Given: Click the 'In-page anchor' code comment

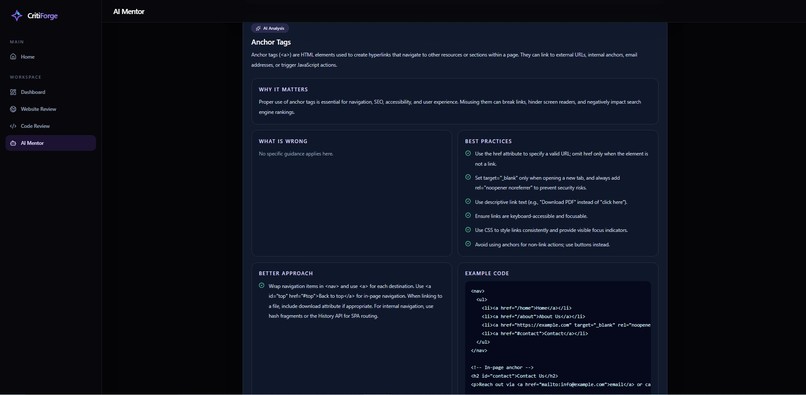Looking at the screenshot, I should (x=502, y=368).
